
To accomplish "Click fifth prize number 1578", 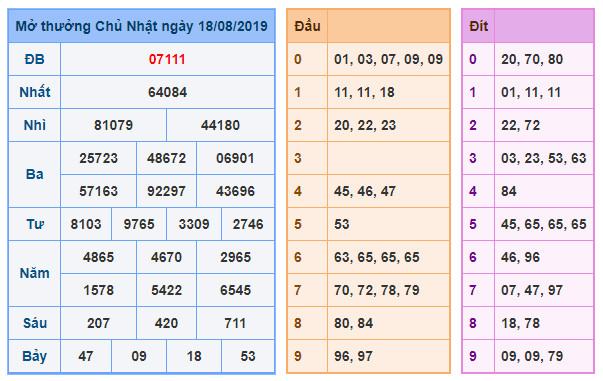I will pos(98,290).
